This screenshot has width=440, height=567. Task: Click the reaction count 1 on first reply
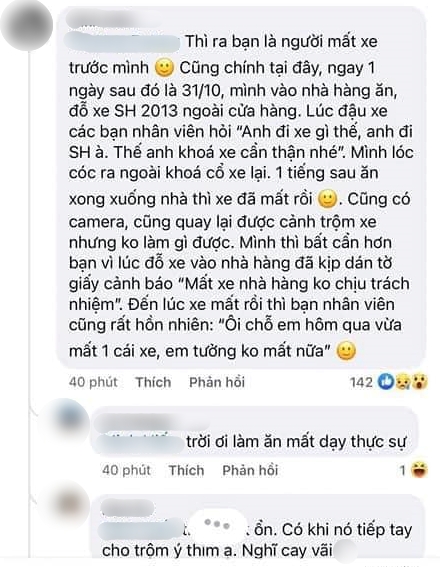coord(403,470)
